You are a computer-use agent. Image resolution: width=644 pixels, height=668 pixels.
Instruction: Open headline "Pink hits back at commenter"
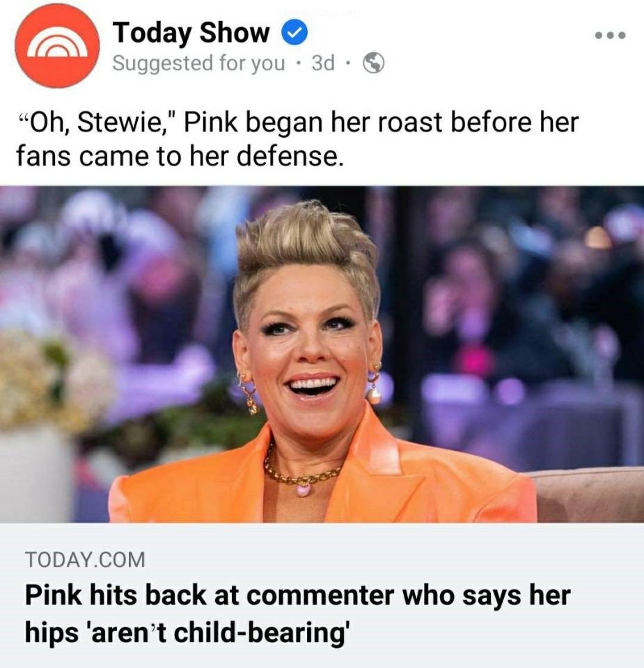pos(297,595)
